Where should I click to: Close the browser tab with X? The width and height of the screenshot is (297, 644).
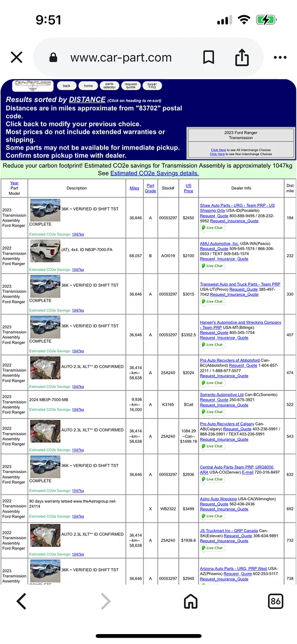16,57
